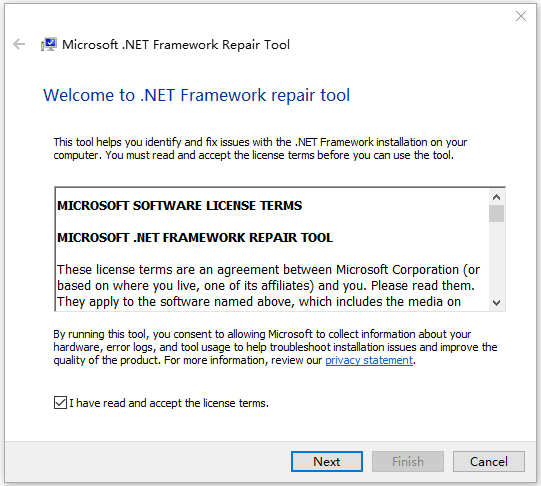Click the "I have read and accept" label
The width and height of the screenshot is (541, 486).
coord(169,403)
